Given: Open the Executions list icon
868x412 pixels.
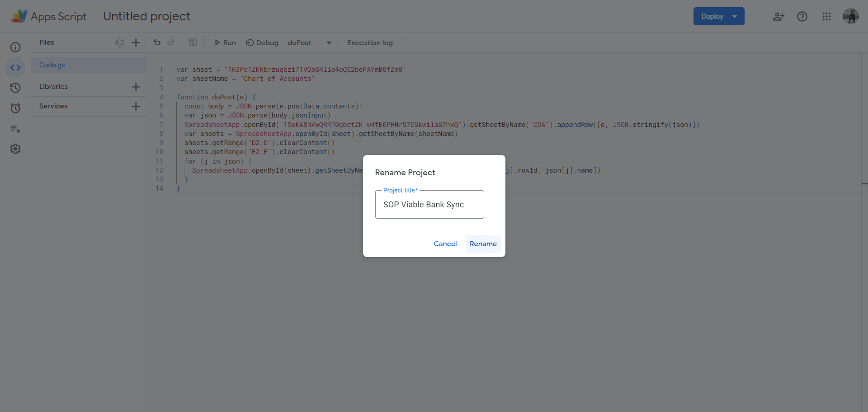Looking at the screenshot, I should (15, 129).
